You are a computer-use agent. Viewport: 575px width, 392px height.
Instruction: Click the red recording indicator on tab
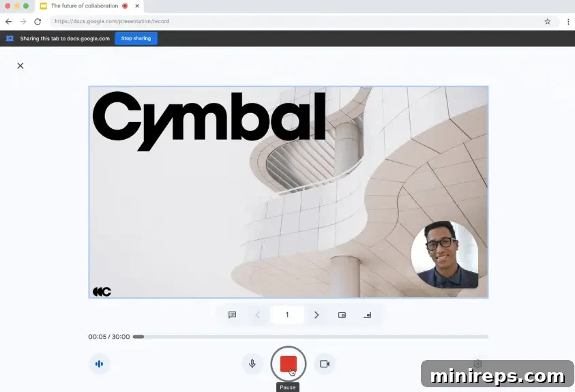pyautogui.click(x=125, y=6)
